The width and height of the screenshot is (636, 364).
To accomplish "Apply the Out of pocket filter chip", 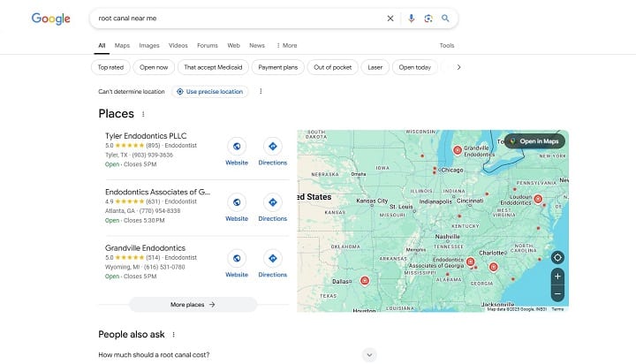I will coord(333,67).
